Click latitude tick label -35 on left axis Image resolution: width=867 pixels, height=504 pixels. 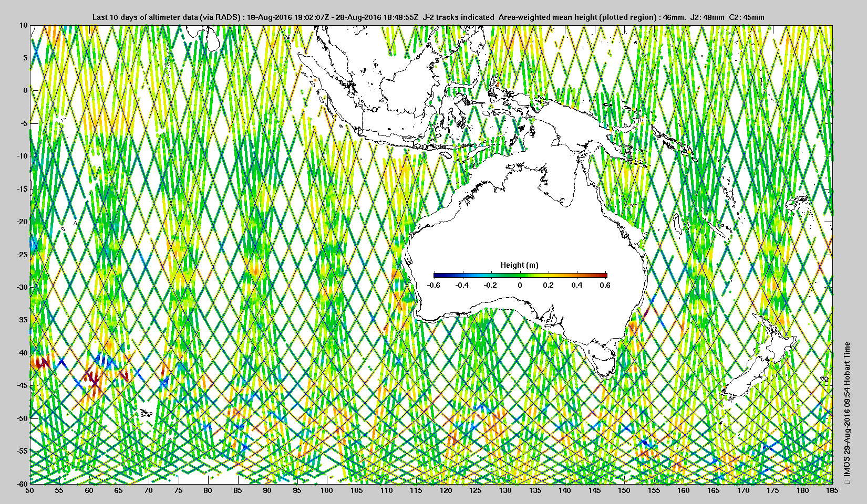point(22,320)
